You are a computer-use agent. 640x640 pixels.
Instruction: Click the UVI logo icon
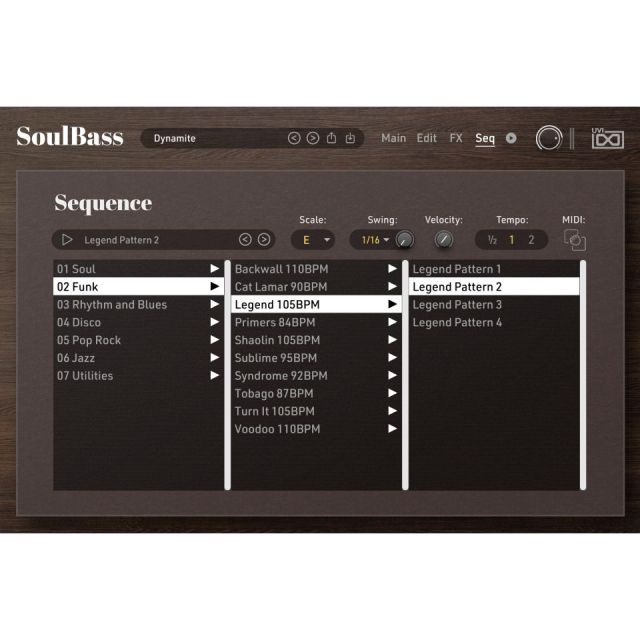607,138
